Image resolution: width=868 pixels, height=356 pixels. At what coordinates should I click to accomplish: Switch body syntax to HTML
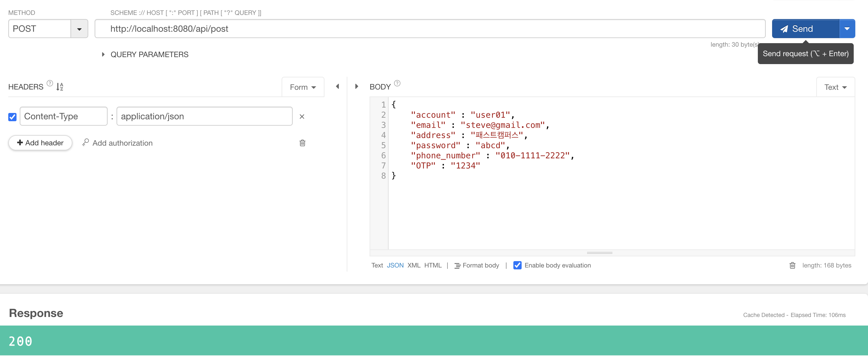433,266
